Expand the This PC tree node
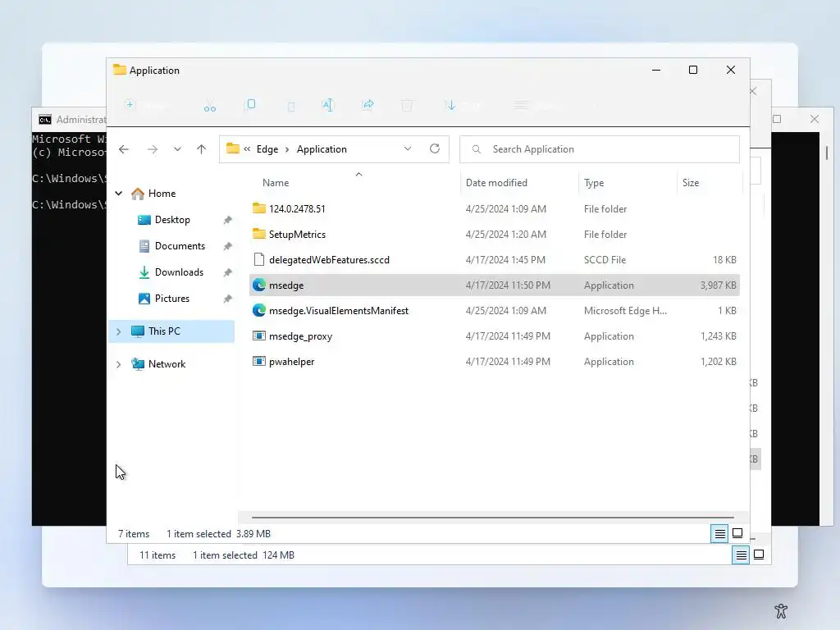 119,331
